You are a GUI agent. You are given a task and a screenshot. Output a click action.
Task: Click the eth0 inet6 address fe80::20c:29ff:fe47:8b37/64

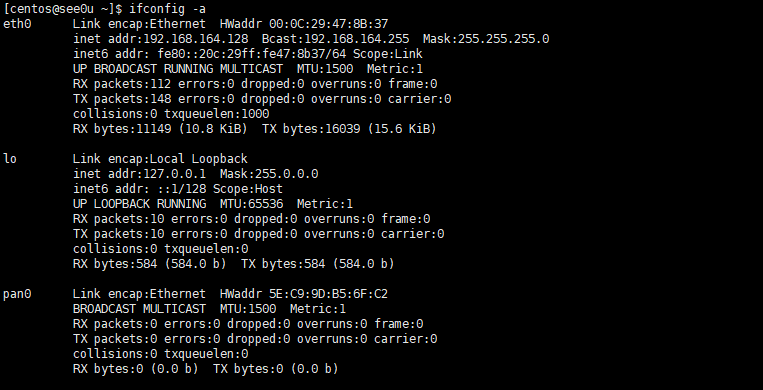252,54
